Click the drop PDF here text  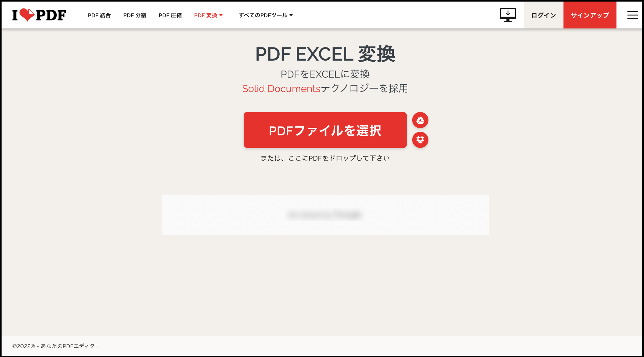325,158
